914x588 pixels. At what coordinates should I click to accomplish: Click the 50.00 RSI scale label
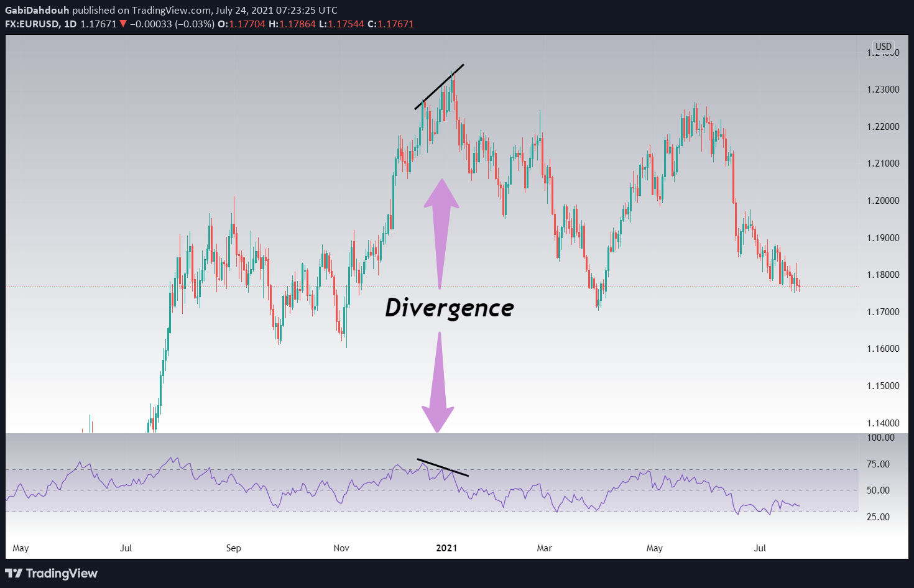[x=878, y=490]
